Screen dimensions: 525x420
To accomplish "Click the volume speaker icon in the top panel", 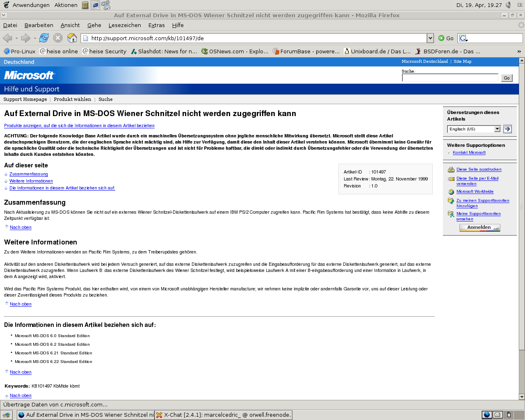I will pos(509,5).
